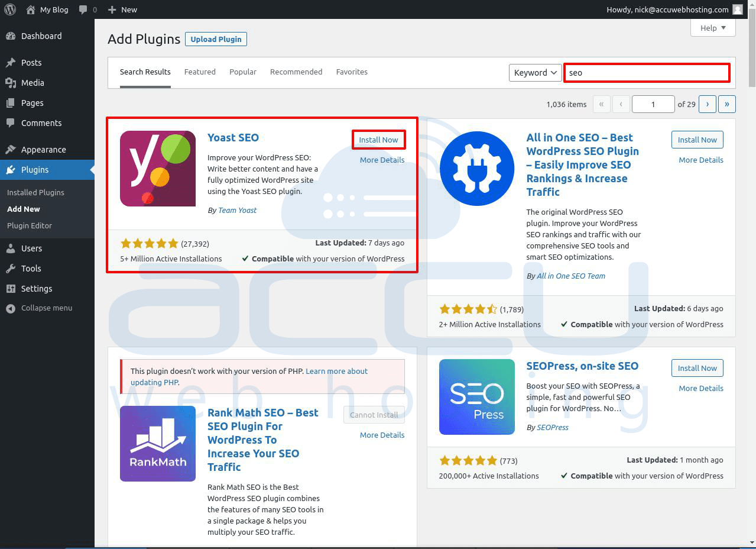Click the Media sidebar icon
The image size is (756, 549).
(x=11, y=83)
